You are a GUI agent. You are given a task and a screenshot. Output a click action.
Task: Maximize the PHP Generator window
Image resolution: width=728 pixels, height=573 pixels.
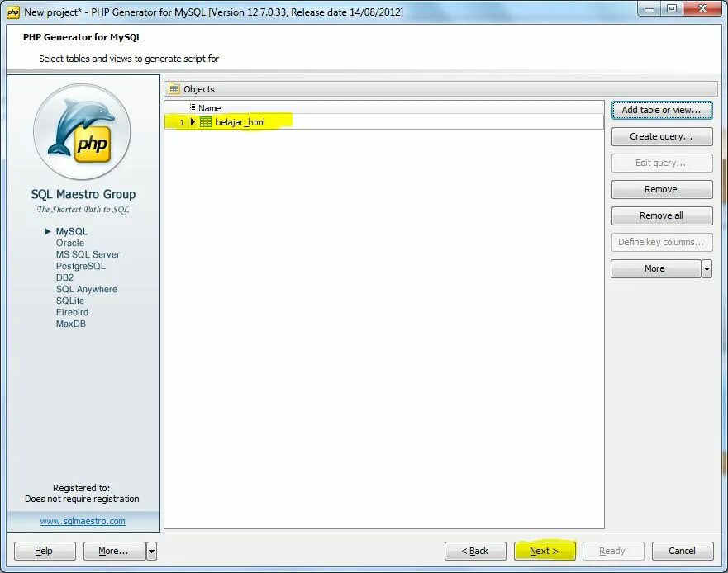pos(672,8)
